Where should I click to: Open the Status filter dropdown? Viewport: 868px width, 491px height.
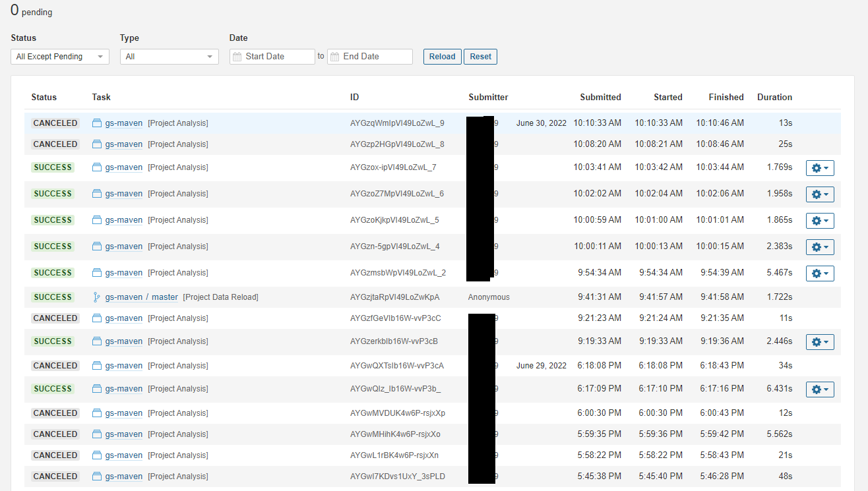tap(60, 57)
